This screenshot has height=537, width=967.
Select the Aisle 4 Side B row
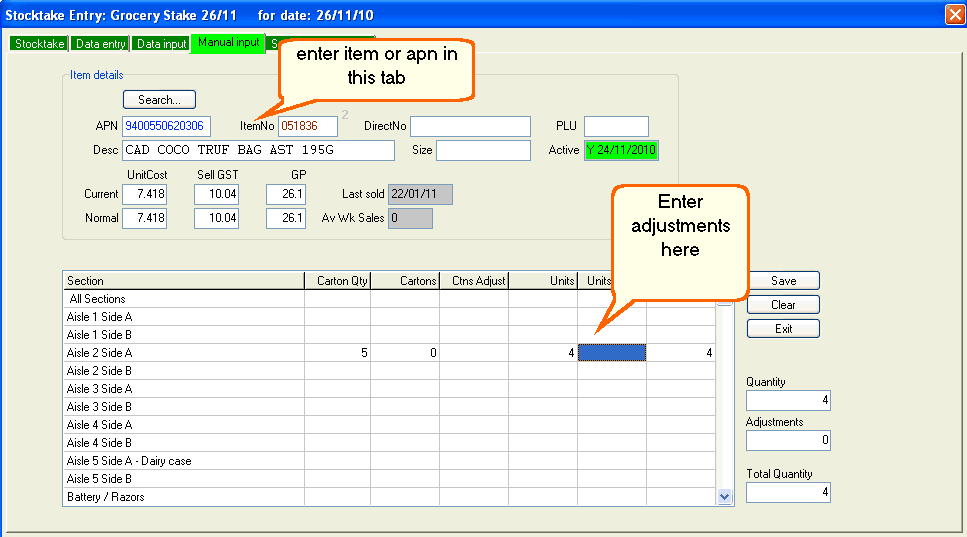pos(389,443)
